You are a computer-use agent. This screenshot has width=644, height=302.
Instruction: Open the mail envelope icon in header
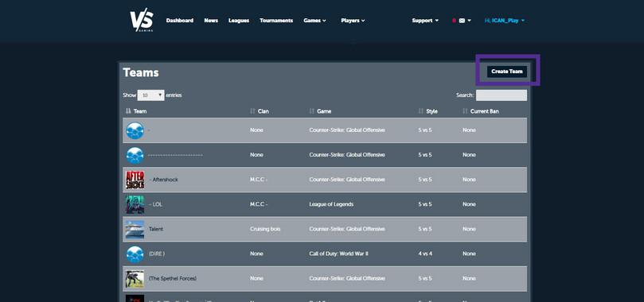462,21
